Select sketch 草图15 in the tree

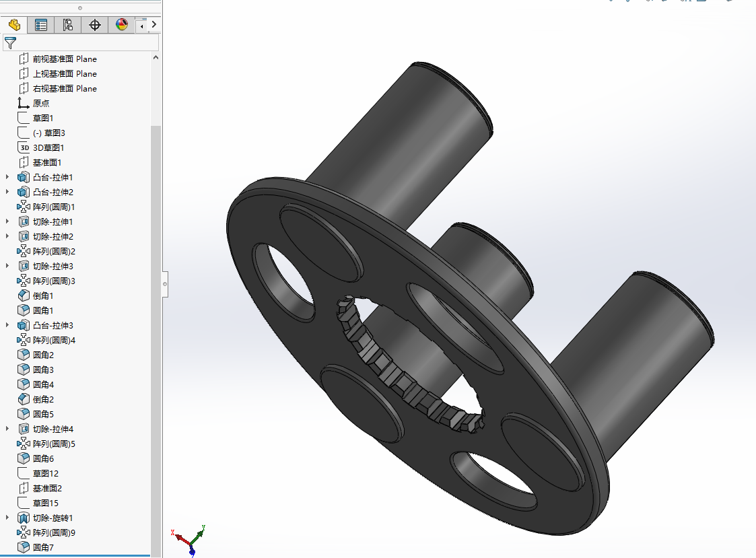pyautogui.click(x=45, y=503)
